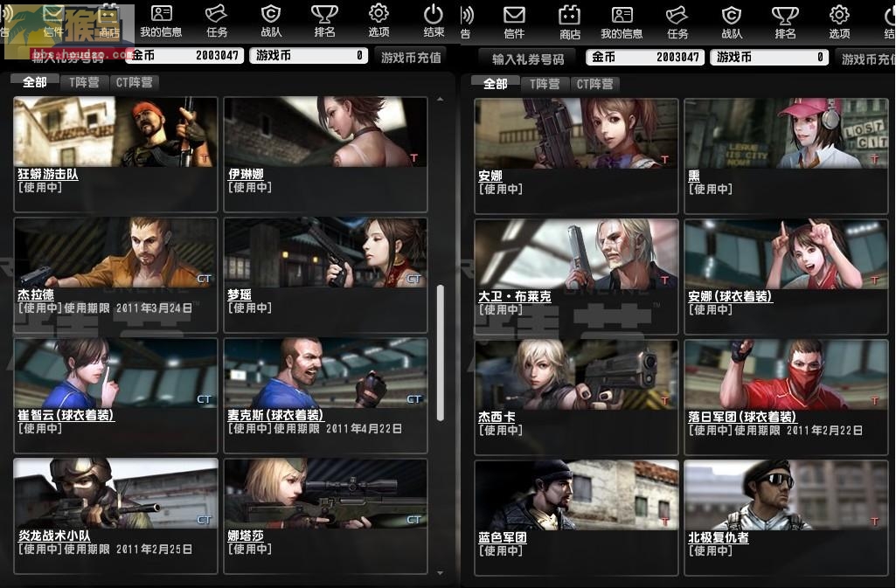896x588 pixels.
Task: Select 杰西卡 character portrait
Action: tap(577, 375)
